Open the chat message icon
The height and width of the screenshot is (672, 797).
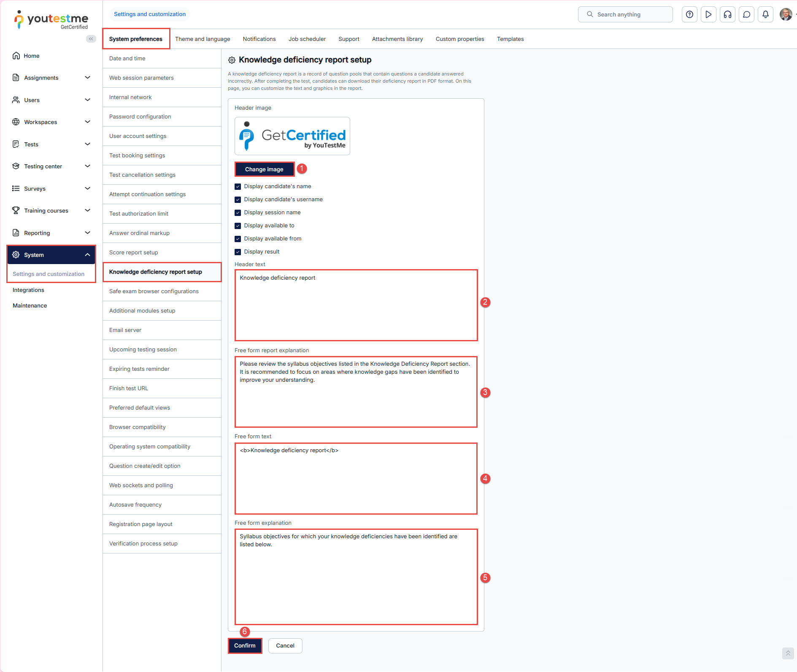point(746,14)
